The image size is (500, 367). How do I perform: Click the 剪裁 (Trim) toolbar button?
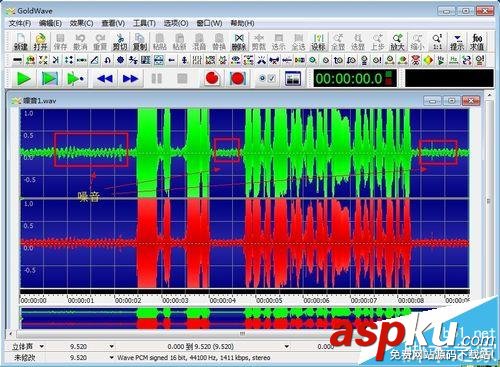259,42
